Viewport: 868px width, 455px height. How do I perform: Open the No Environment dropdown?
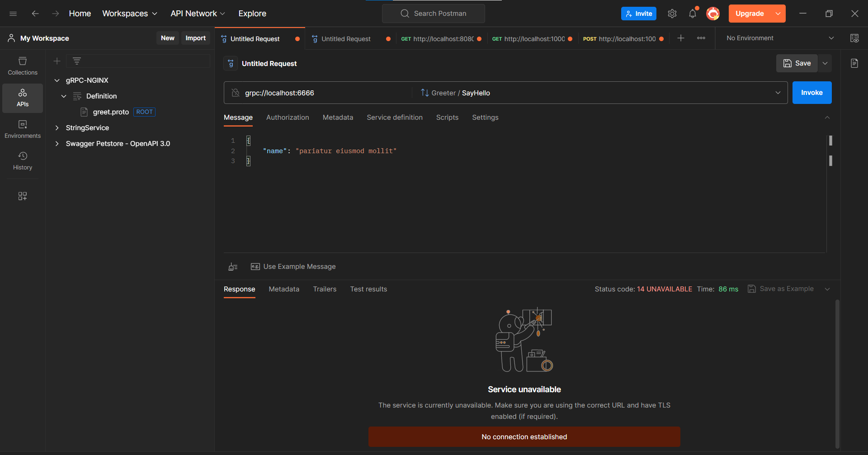tap(778, 38)
